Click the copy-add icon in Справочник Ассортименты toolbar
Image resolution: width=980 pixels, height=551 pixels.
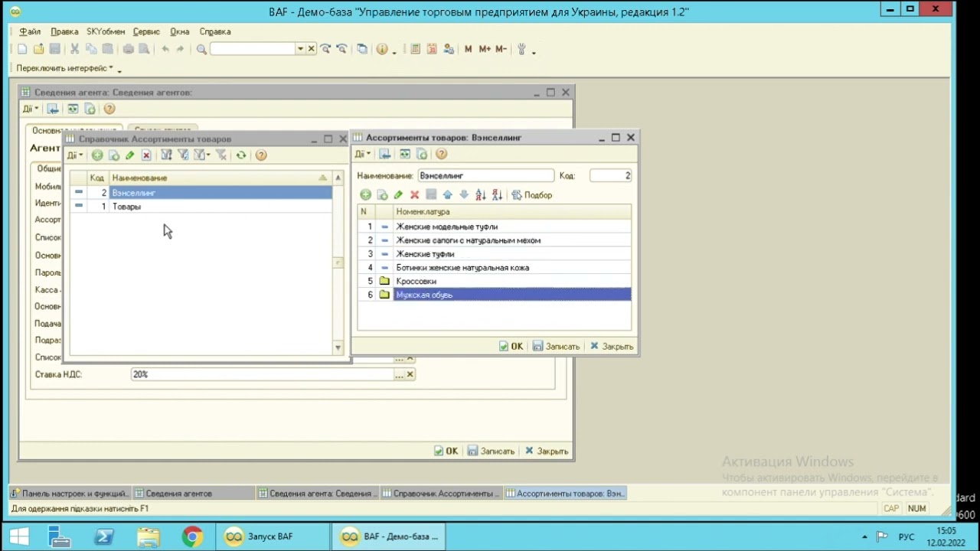pos(113,155)
